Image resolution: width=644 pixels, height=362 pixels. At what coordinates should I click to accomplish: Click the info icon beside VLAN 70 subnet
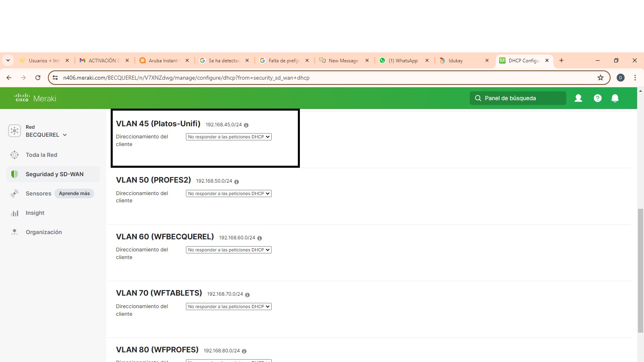click(x=247, y=295)
